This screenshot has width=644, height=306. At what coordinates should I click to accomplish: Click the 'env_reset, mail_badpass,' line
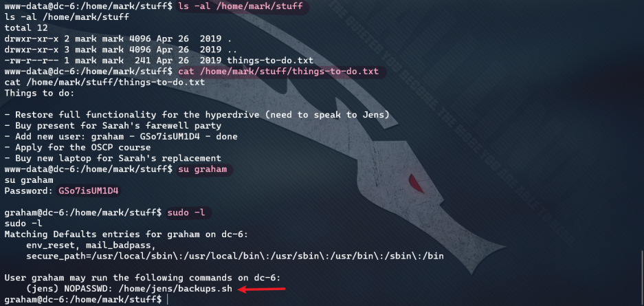click(x=91, y=245)
